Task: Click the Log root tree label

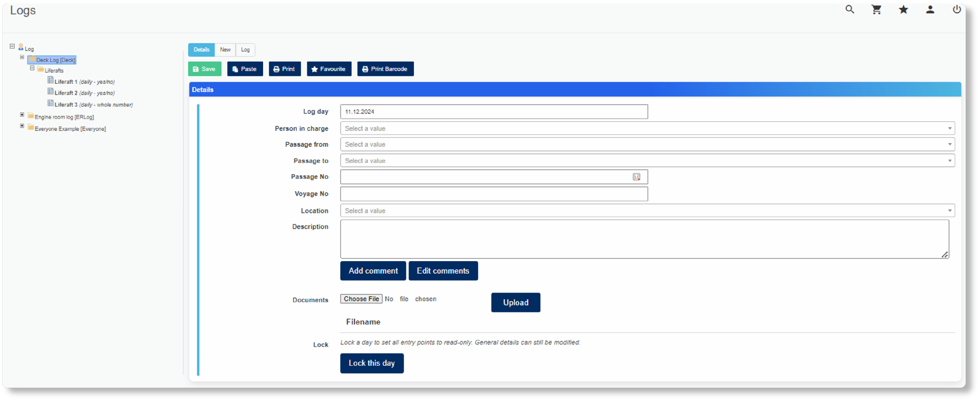Action: pyautogui.click(x=29, y=49)
